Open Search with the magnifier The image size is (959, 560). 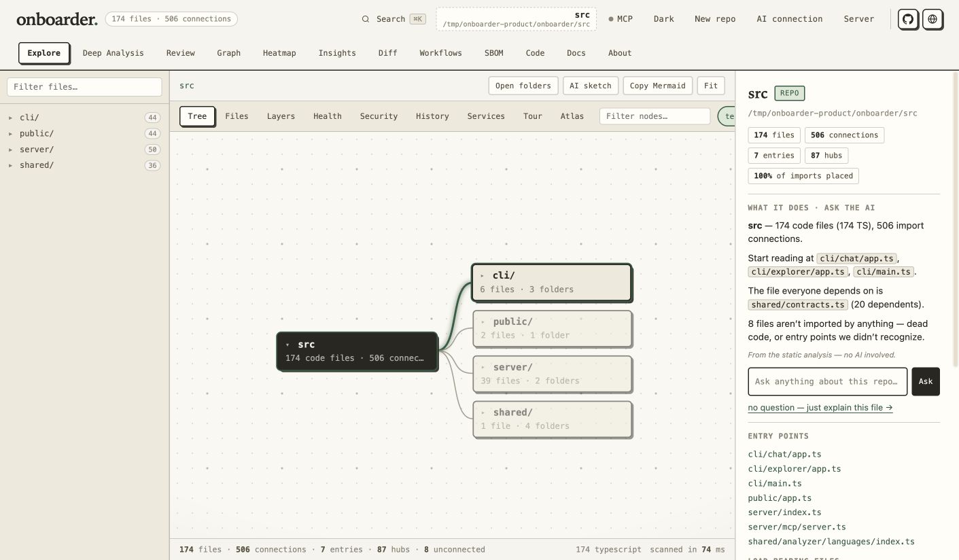(x=394, y=19)
